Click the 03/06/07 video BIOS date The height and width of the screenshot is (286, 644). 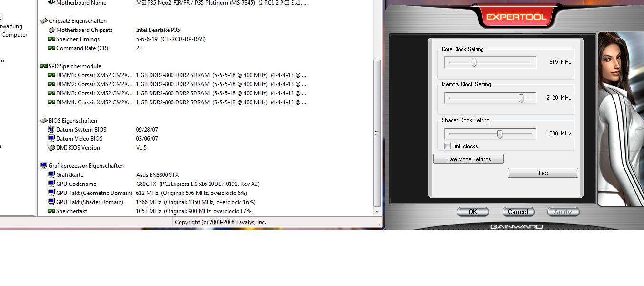point(147,139)
